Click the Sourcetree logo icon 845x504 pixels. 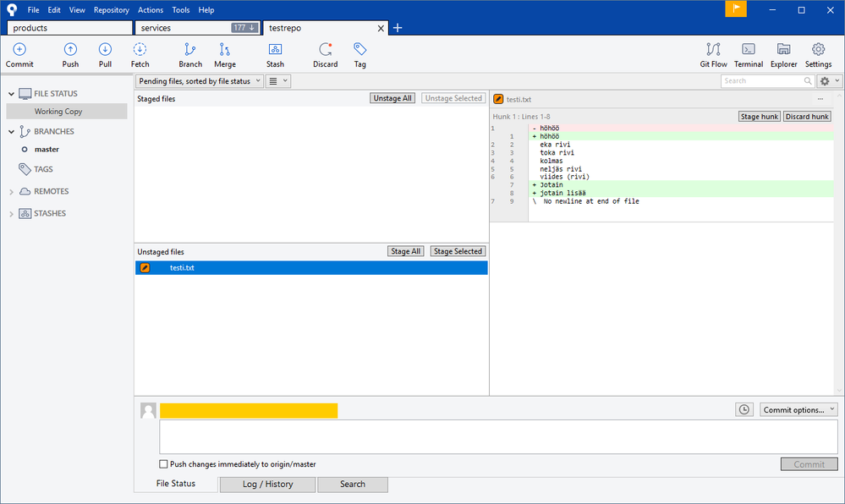click(12, 9)
